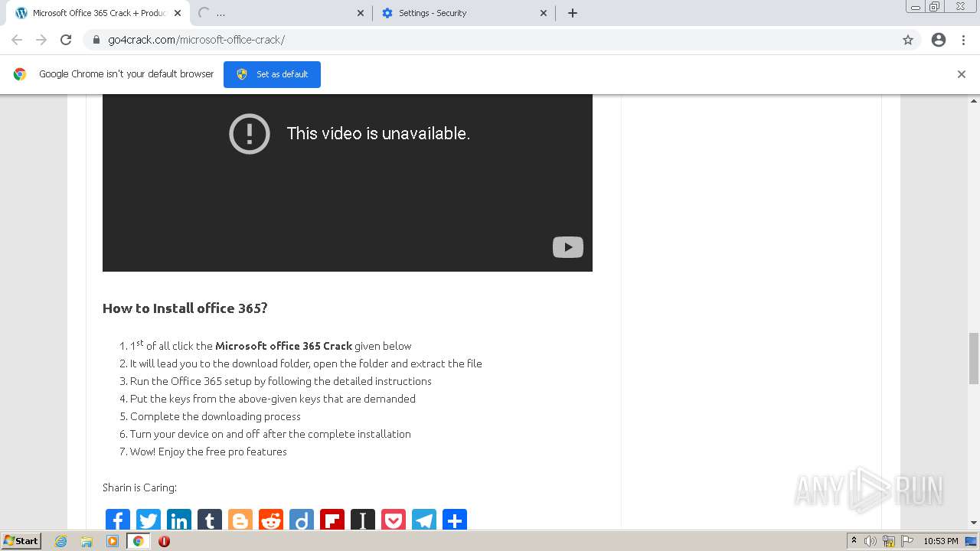Open Windows Media Player from taskbar
This screenshot has height=551, width=980.
click(113, 541)
